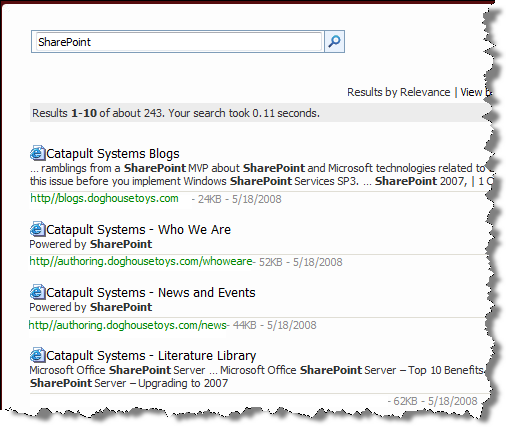This screenshot has height=427, width=506.
Task: Follow the blogs.doghousetoys.com URL
Action: point(104,198)
